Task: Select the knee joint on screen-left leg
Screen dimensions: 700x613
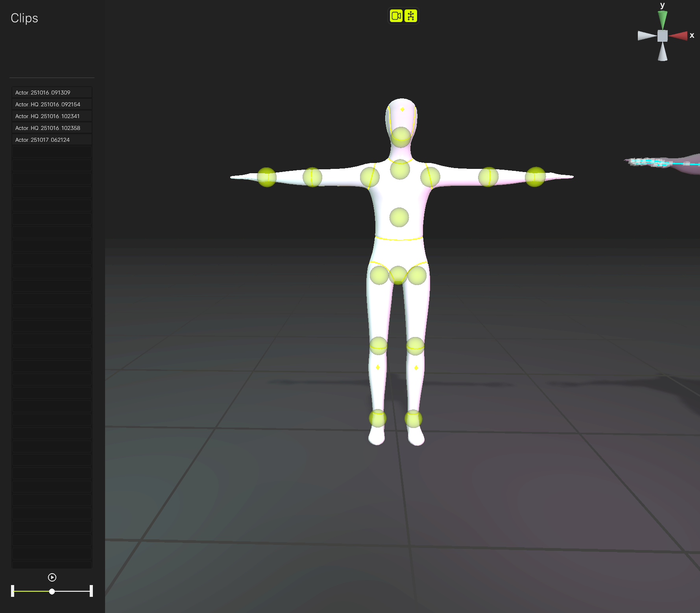Action: (379, 346)
